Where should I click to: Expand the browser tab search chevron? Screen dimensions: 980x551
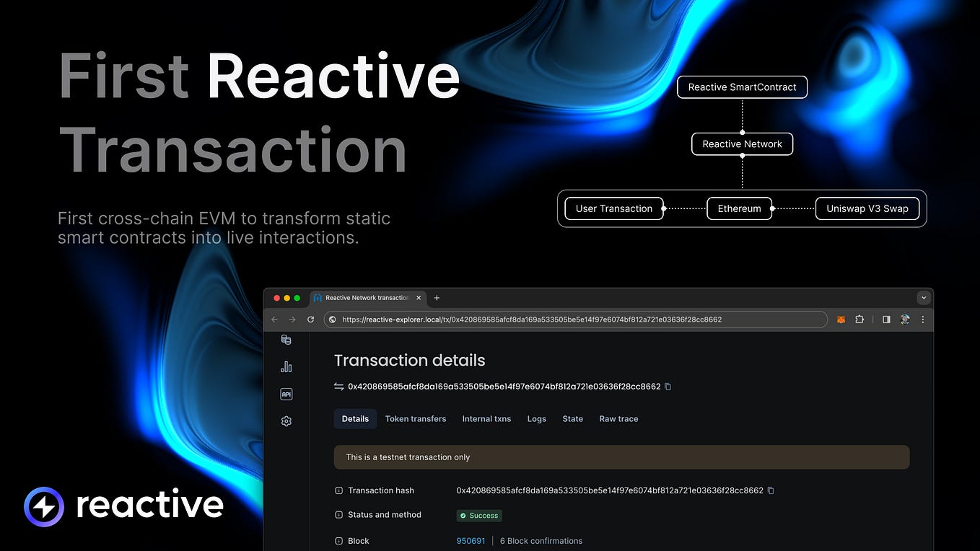click(924, 298)
